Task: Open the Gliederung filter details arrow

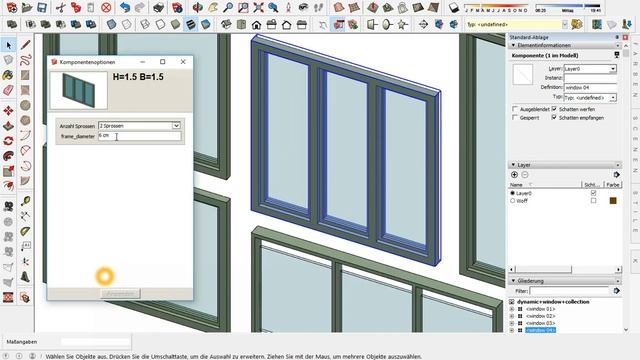Action: tap(616, 291)
